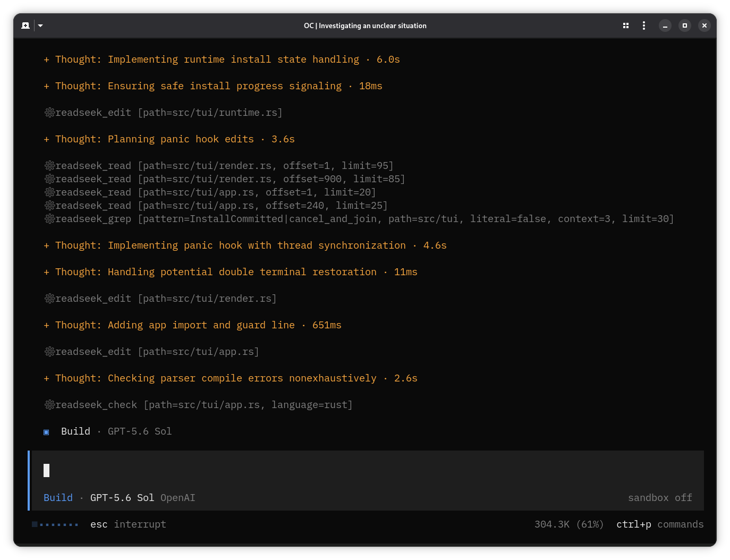Focus the prompt input field
Screen dimensions: 730x560
click(368, 470)
